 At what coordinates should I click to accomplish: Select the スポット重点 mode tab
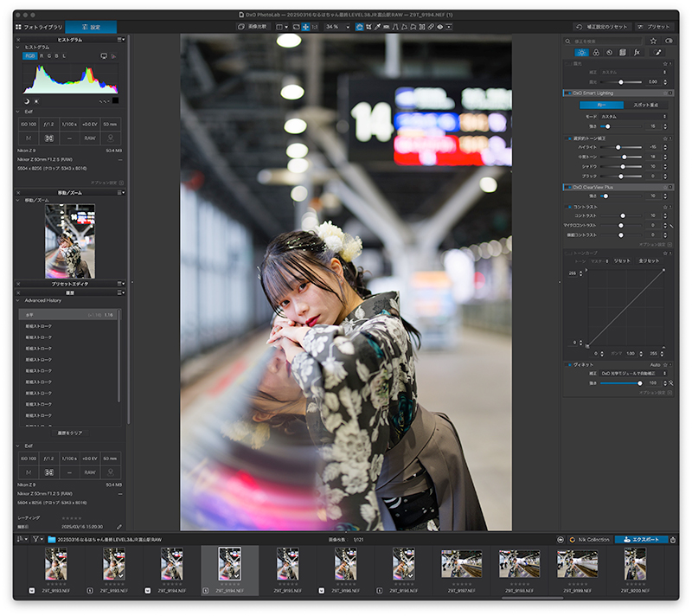(645, 105)
